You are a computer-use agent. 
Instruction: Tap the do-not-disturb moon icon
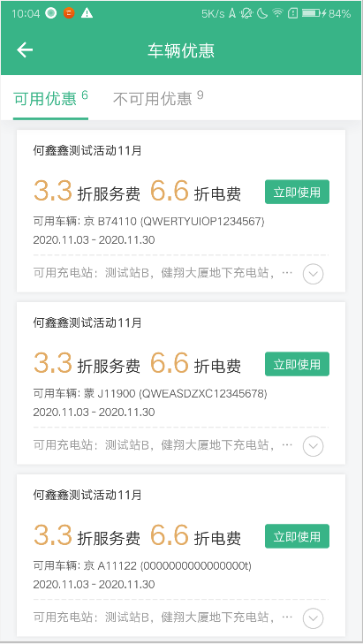pos(262,13)
